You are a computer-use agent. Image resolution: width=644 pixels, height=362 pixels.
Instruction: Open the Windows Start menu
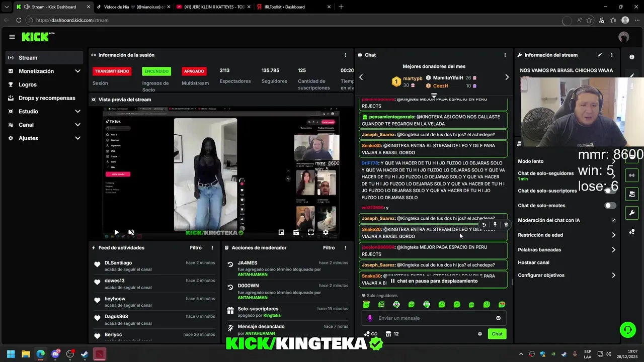pos(11,354)
